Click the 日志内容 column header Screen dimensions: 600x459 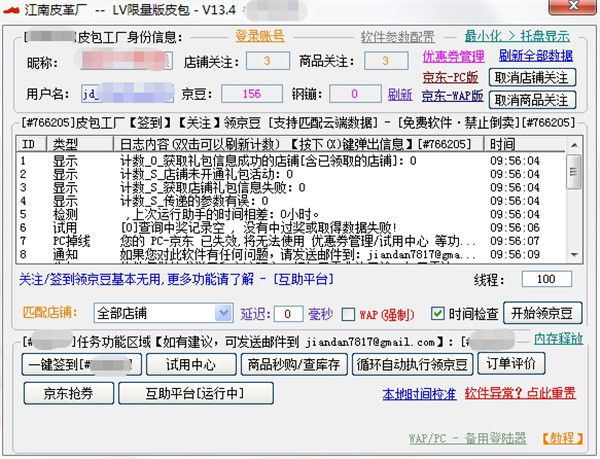point(299,144)
